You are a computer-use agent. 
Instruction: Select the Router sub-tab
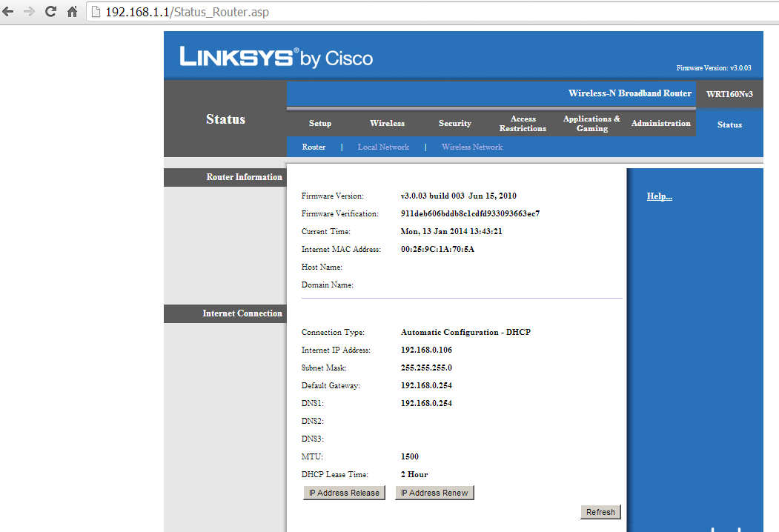pyautogui.click(x=314, y=147)
